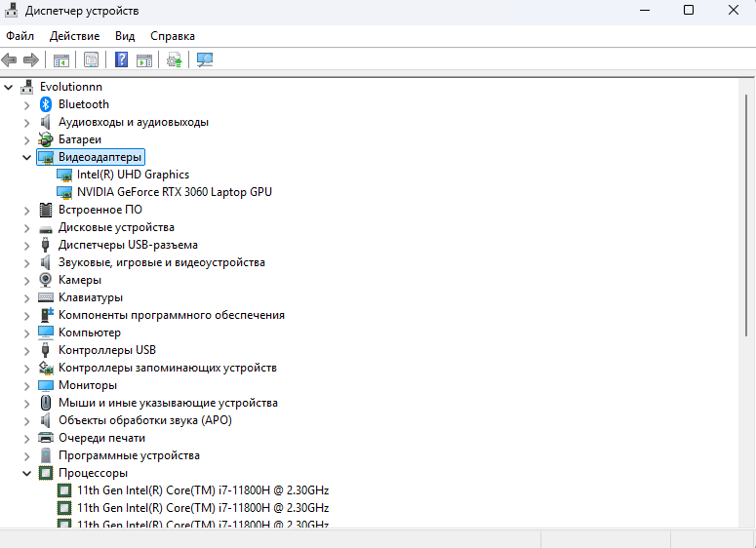Click show/hide console tree toolbar icon
The height and width of the screenshot is (548, 756).
pos(61,59)
